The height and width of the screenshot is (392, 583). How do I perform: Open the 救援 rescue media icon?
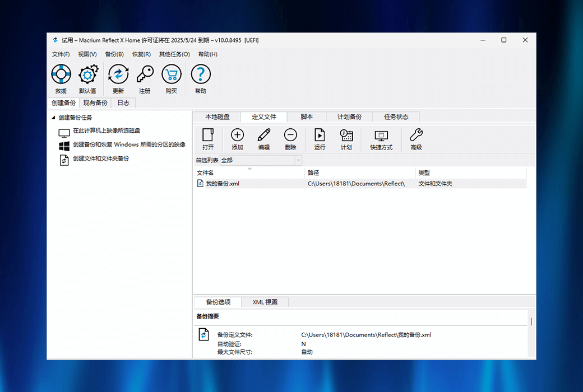point(61,74)
